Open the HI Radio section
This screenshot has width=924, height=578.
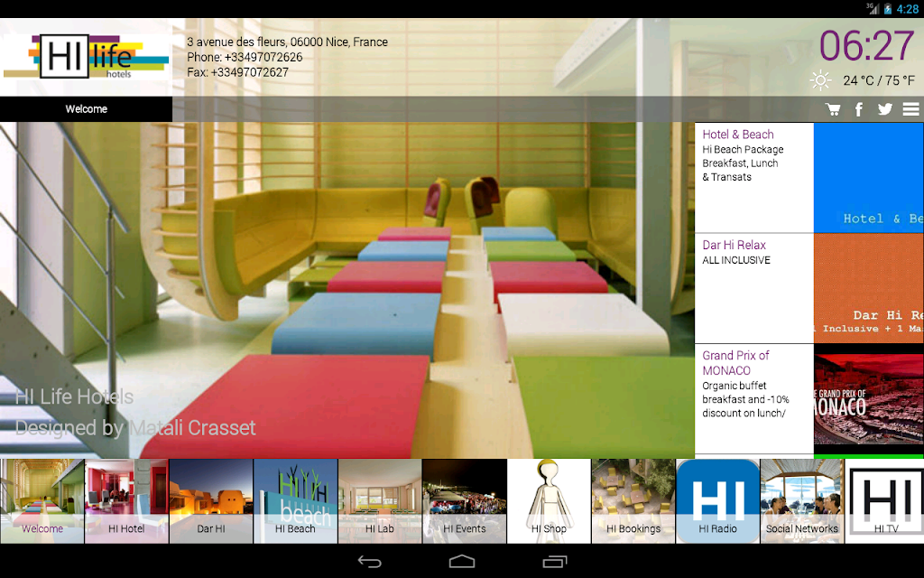(x=717, y=500)
